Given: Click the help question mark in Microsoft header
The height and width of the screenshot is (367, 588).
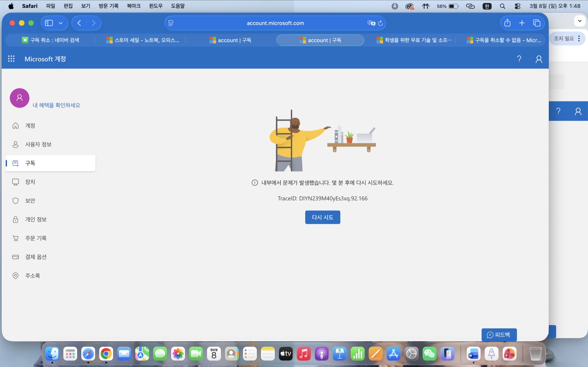Looking at the screenshot, I should point(519,59).
